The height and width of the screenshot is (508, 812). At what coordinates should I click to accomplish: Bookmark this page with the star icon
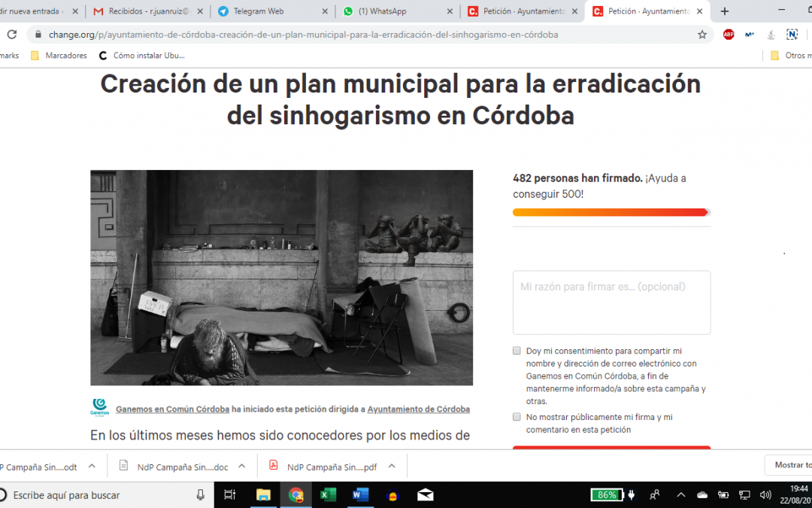(x=702, y=35)
